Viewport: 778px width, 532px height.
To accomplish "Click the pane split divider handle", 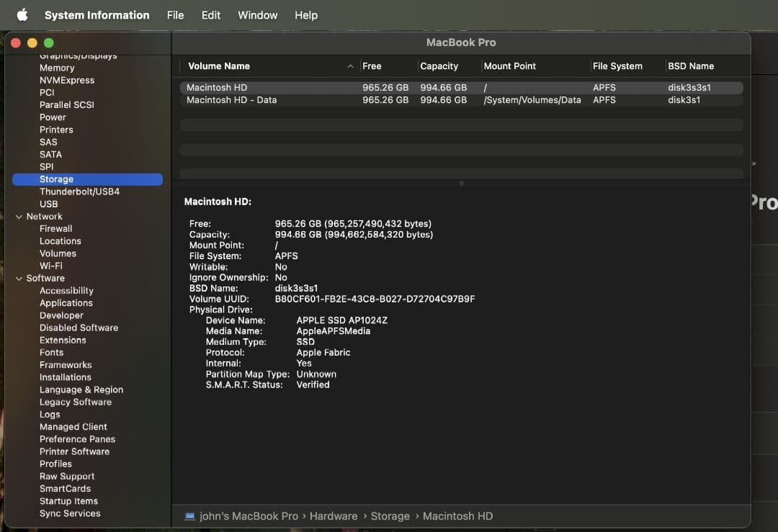I will click(462, 184).
